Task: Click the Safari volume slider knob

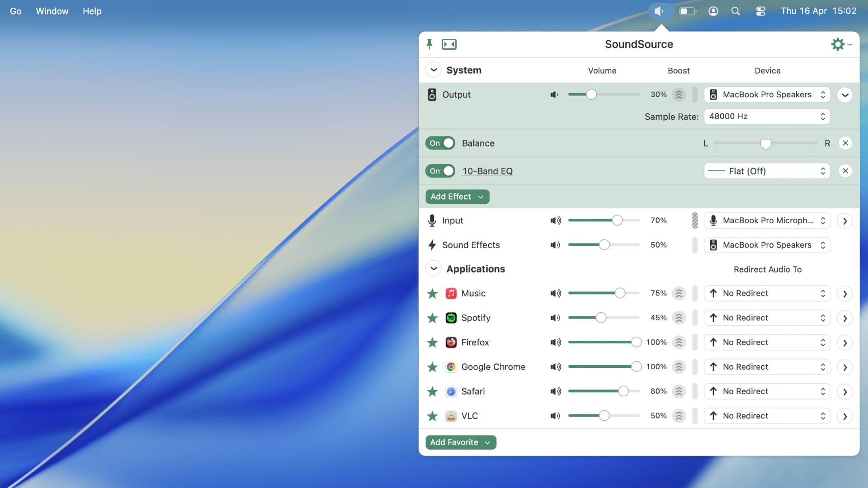Action: [623, 391]
